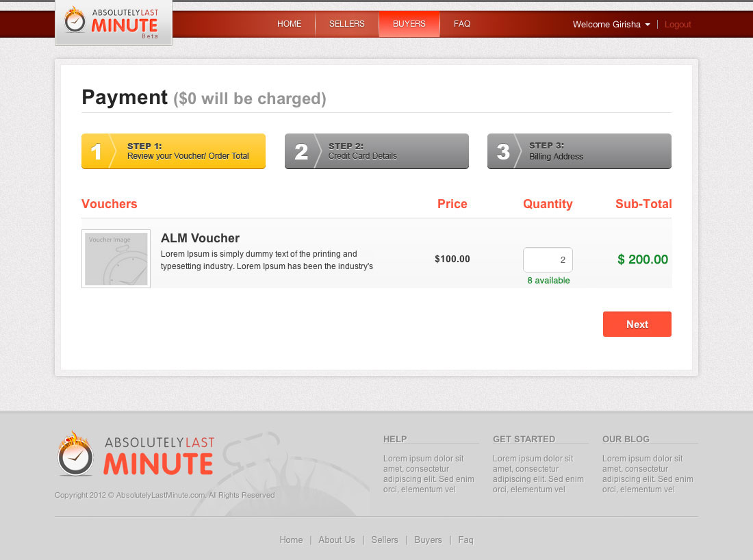The width and height of the screenshot is (753, 560).
Task: Click the step 2 number badge
Action: 301,151
